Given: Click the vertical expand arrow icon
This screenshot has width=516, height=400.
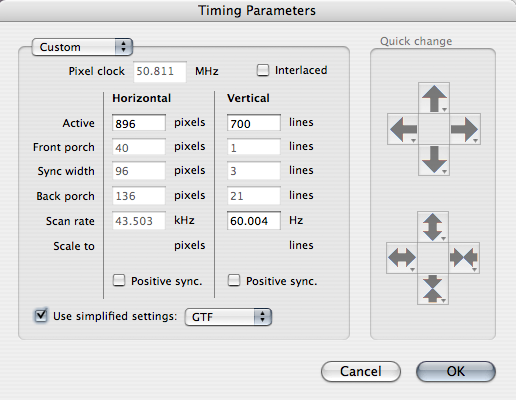Looking at the screenshot, I should point(433,227).
